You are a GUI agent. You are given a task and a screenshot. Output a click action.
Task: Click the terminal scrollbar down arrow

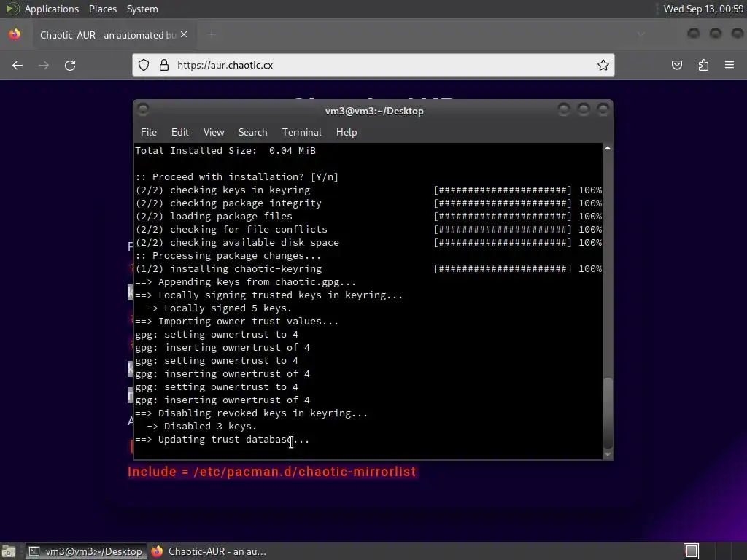tap(608, 454)
